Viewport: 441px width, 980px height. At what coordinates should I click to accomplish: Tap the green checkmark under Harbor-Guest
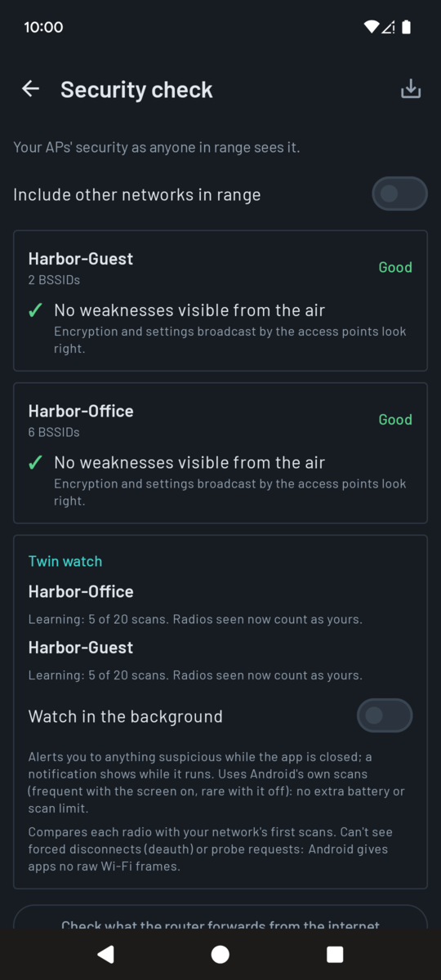tap(35, 310)
